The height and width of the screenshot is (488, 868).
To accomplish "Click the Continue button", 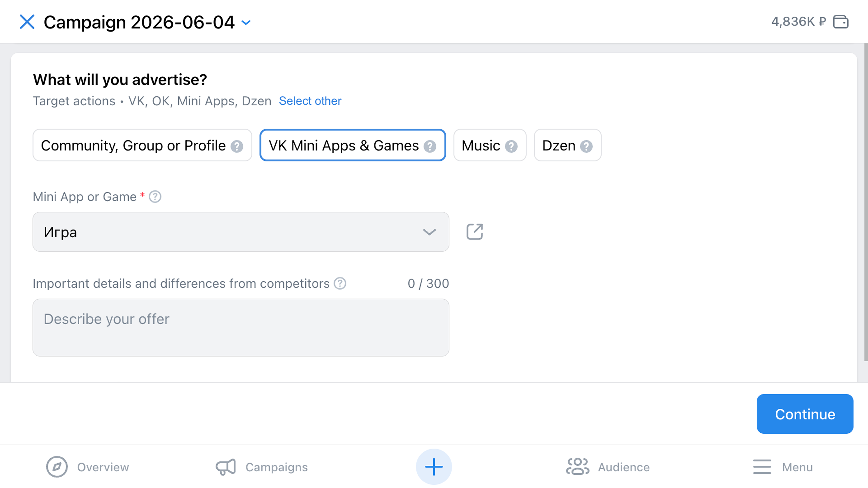I will click(x=805, y=414).
